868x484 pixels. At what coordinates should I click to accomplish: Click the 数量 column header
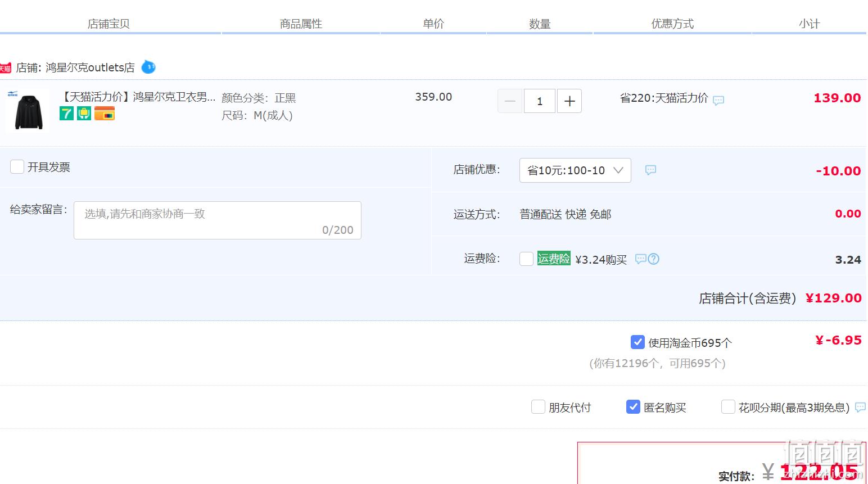[540, 24]
